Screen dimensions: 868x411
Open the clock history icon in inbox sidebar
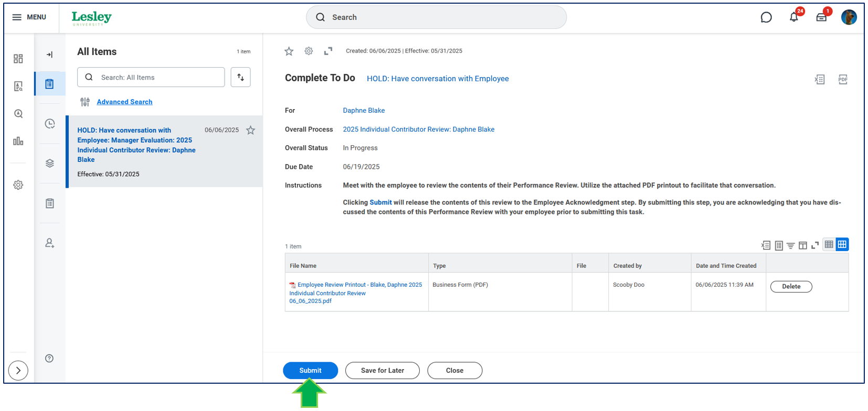click(x=50, y=124)
